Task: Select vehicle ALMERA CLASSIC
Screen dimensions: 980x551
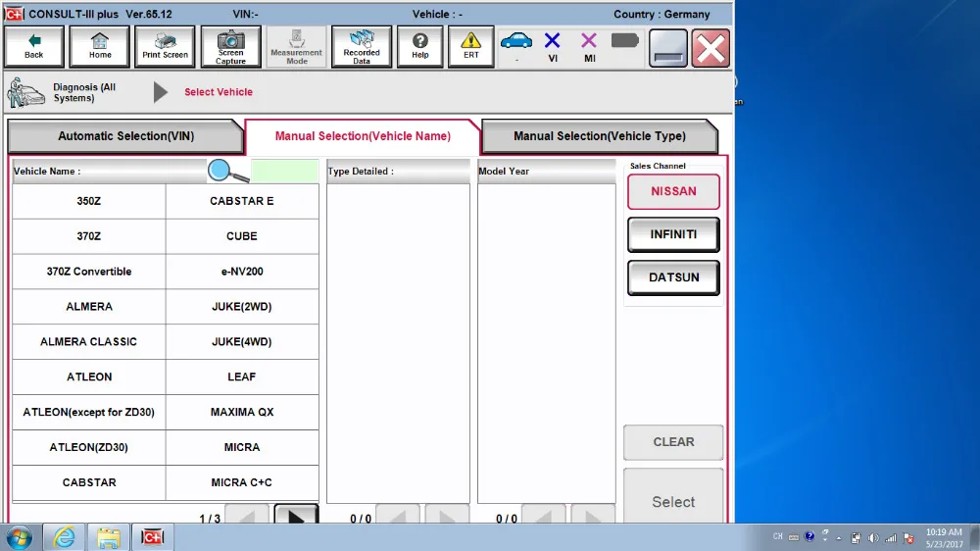Action: pos(89,341)
